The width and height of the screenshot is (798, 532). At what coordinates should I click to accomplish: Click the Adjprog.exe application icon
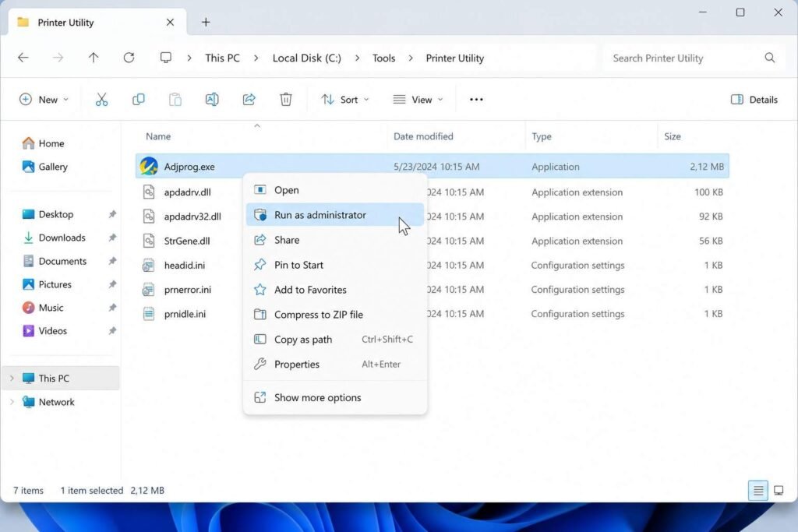tap(149, 167)
